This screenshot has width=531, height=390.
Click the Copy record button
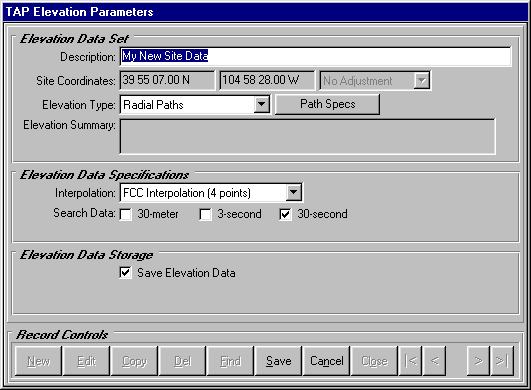[134, 361]
